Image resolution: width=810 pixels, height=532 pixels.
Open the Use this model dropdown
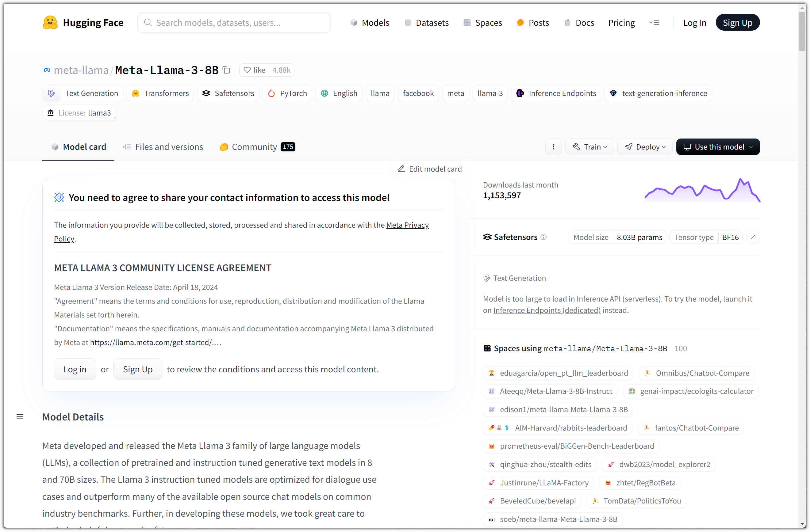pos(718,147)
